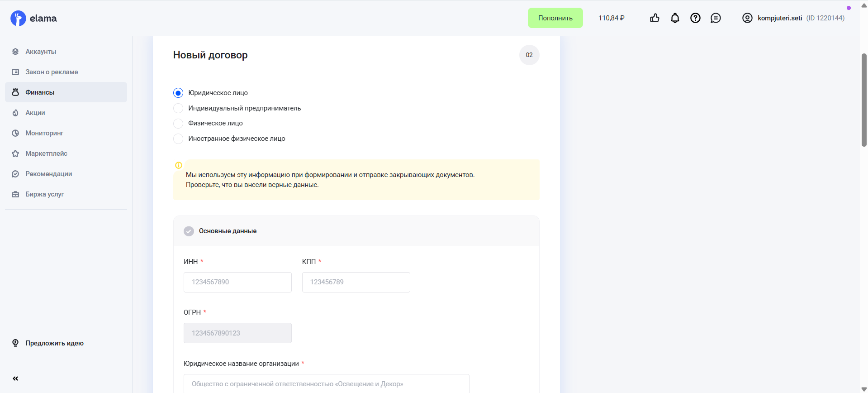Click the Биржа услуг briefcase icon
The height and width of the screenshot is (393, 868).
15,194
